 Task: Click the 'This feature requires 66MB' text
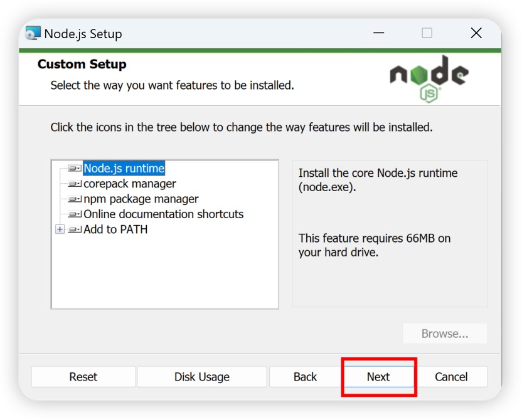tap(375, 245)
